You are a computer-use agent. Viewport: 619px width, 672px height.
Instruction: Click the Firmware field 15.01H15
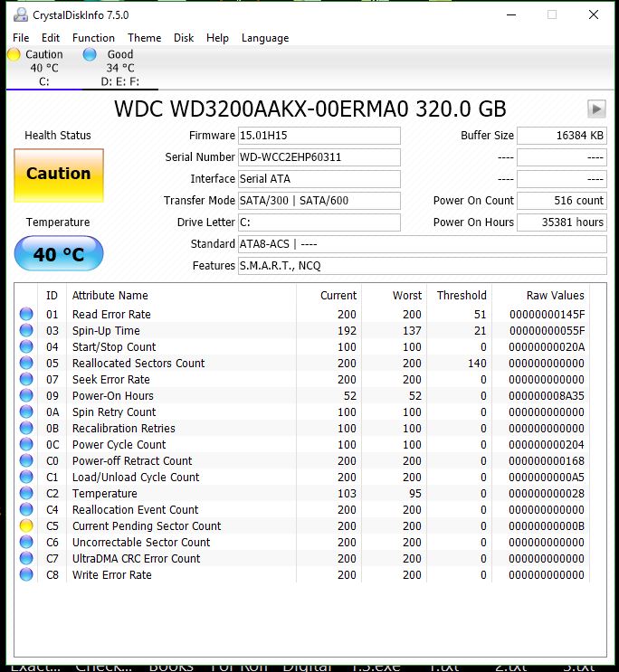pos(319,136)
